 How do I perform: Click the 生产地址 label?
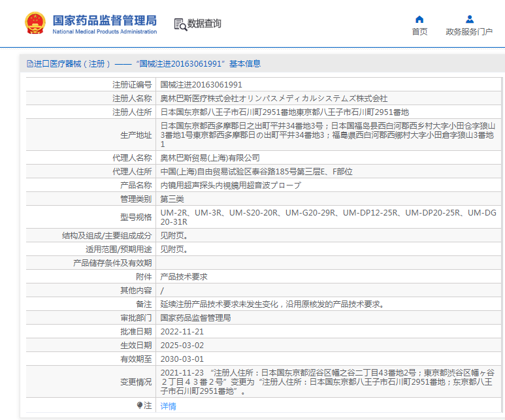click(136, 135)
